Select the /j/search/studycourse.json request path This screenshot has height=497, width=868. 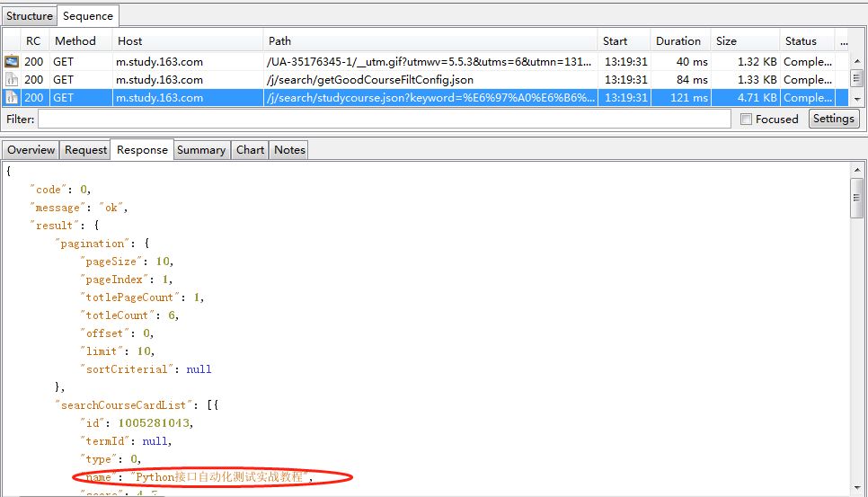430,98
